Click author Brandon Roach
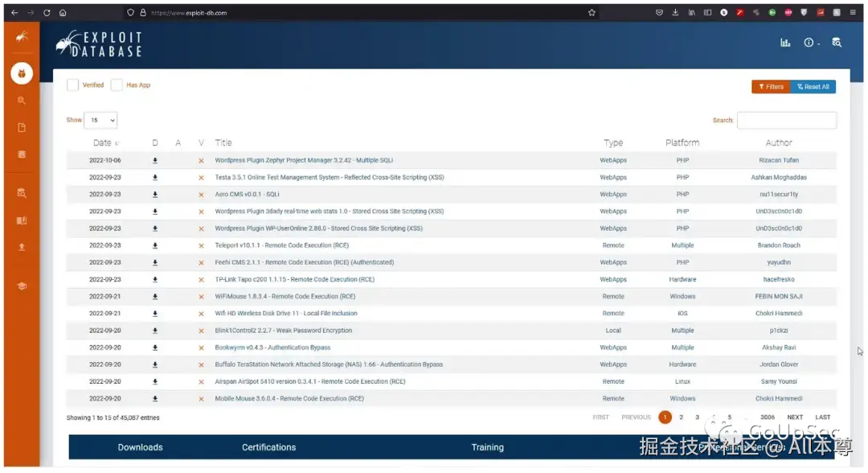868x473 pixels. coord(778,245)
